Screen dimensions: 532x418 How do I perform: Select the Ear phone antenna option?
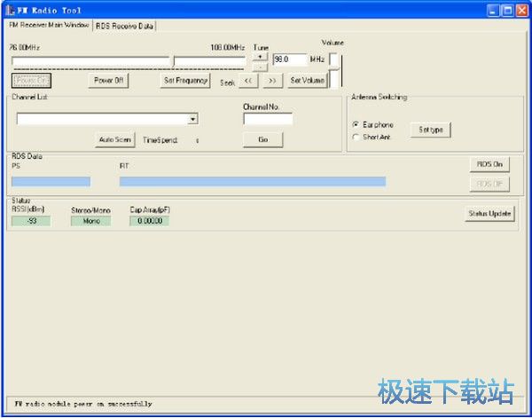click(356, 124)
